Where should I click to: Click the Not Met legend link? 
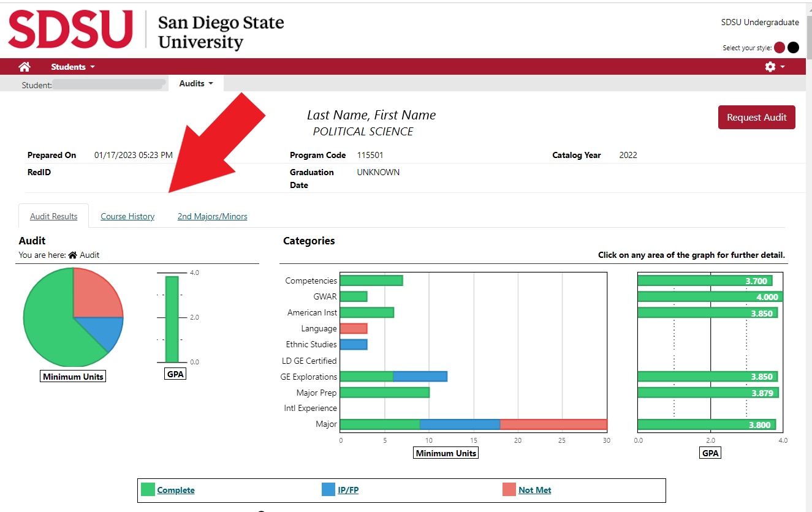535,490
